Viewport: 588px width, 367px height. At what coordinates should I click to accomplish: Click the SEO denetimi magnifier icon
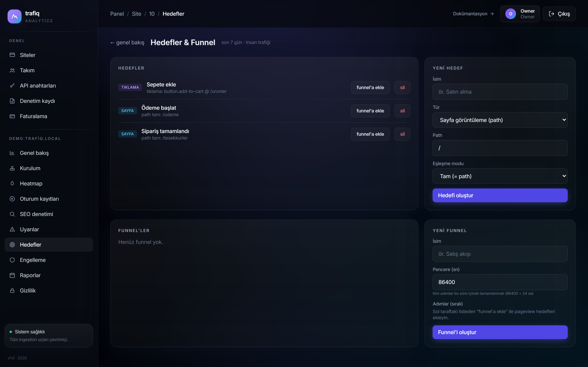coord(12,214)
